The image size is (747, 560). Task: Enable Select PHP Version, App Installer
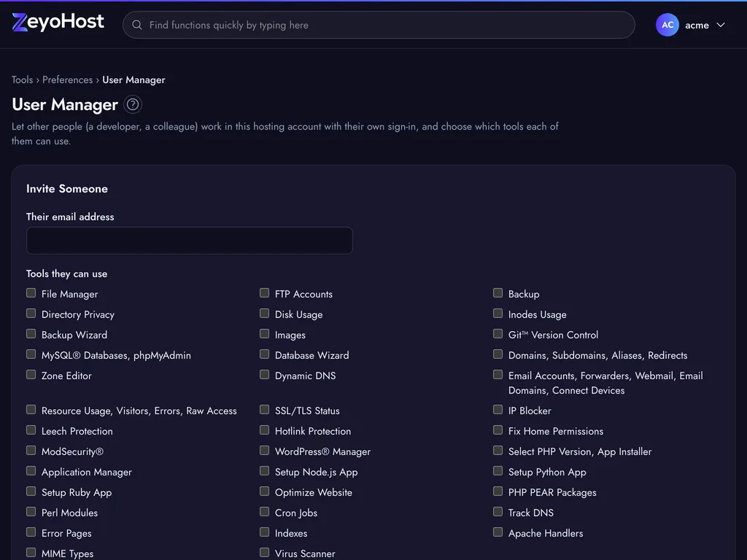498,451
